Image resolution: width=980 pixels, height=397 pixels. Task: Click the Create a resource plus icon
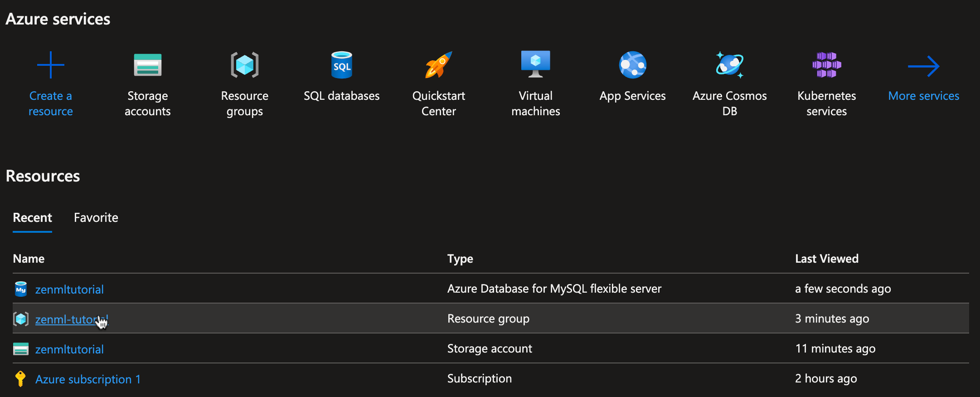click(x=51, y=65)
